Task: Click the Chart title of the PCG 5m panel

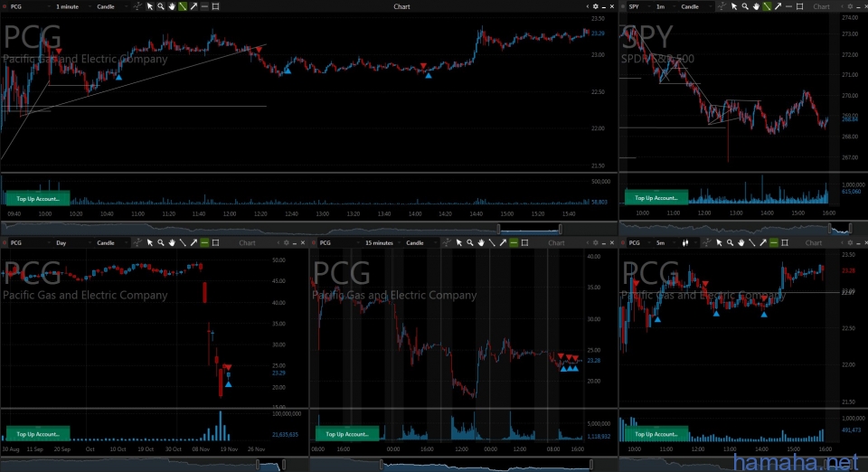Action: pyautogui.click(x=814, y=243)
